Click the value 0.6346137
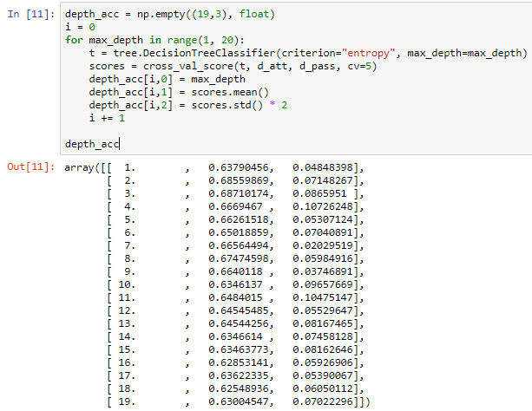Screen dimensions: 532x411 (235, 284)
